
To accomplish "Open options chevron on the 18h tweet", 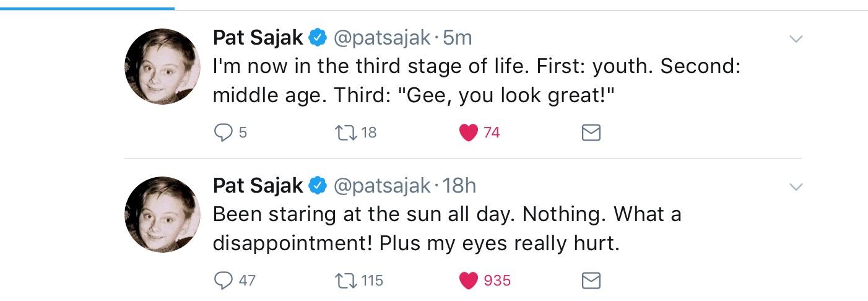I will click(x=796, y=187).
